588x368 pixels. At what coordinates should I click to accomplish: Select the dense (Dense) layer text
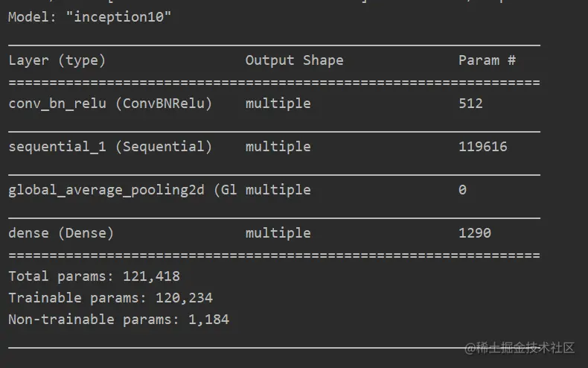point(61,233)
